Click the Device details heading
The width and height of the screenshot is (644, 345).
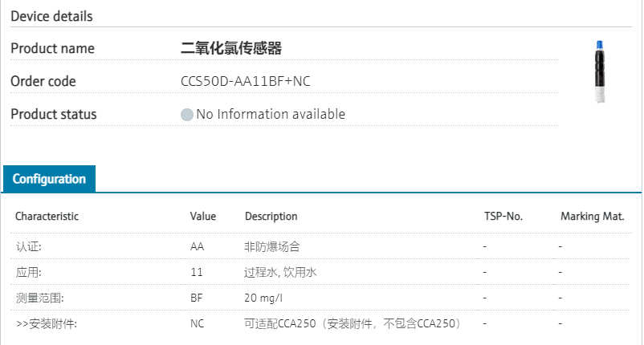click(x=51, y=16)
